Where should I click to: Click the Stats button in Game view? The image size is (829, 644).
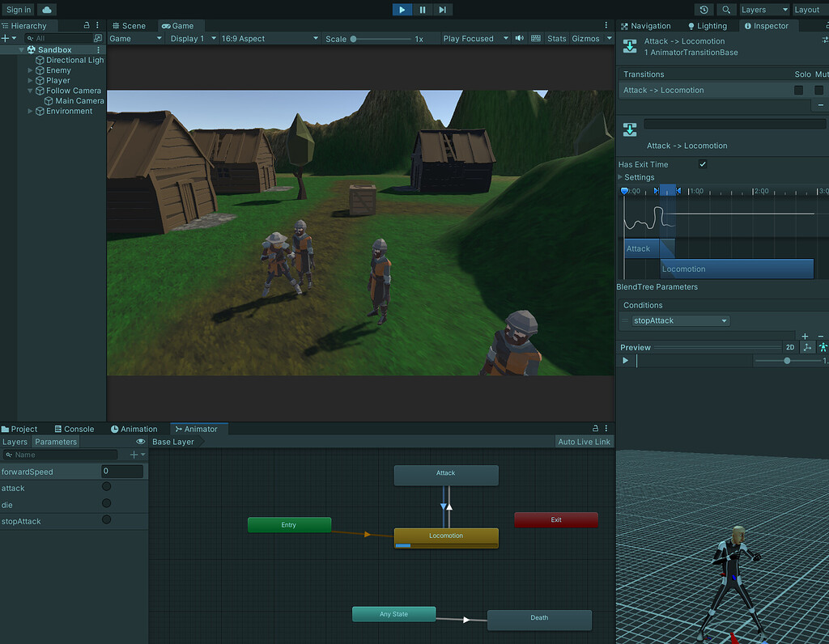pyautogui.click(x=556, y=38)
